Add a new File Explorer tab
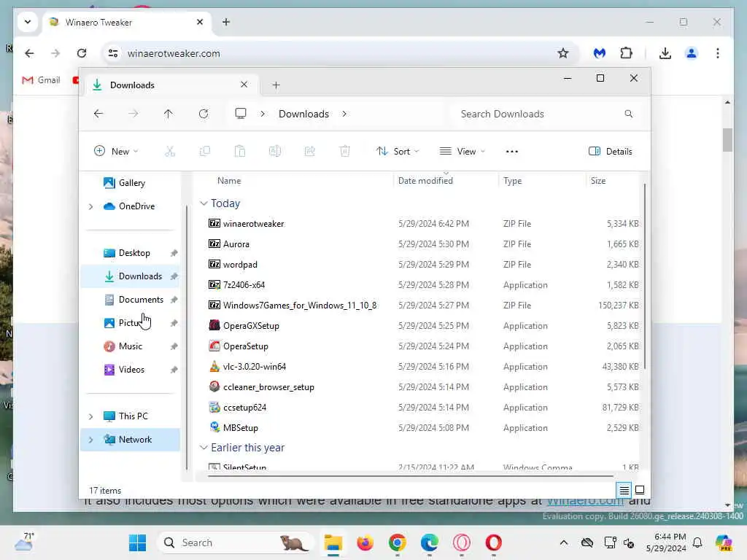This screenshot has height=560, width=747. point(276,85)
